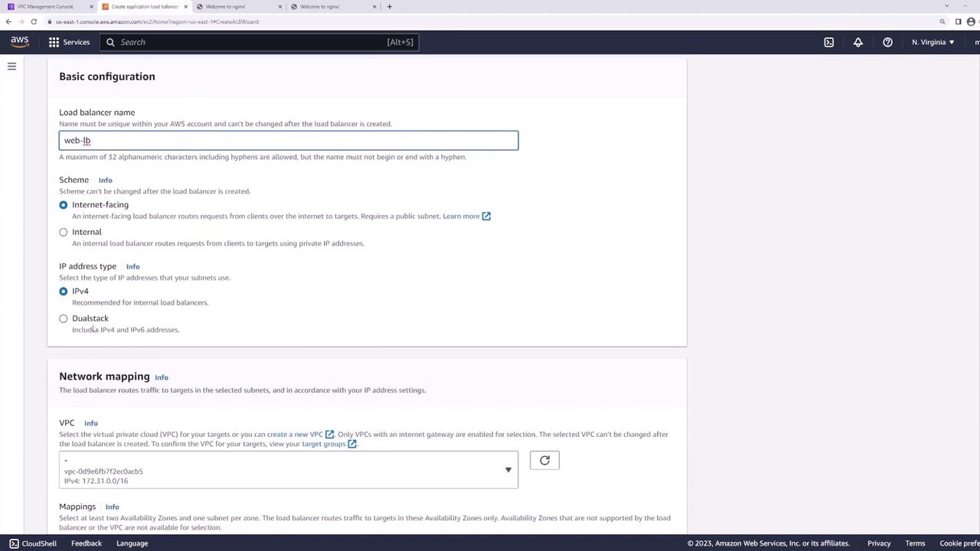Open CloudShell from the top navigation bar
This screenshot has width=980, height=551.
pyautogui.click(x=828, y=42)
